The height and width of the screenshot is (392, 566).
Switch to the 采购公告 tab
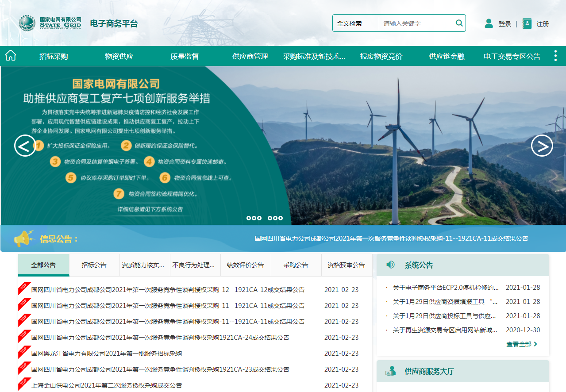[x=296, y=265]
